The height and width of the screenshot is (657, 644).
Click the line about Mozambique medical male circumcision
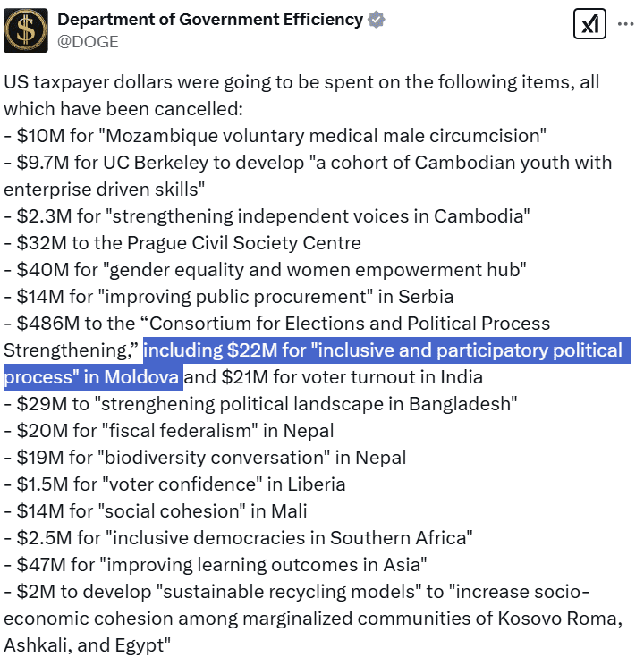click(275, 136)
